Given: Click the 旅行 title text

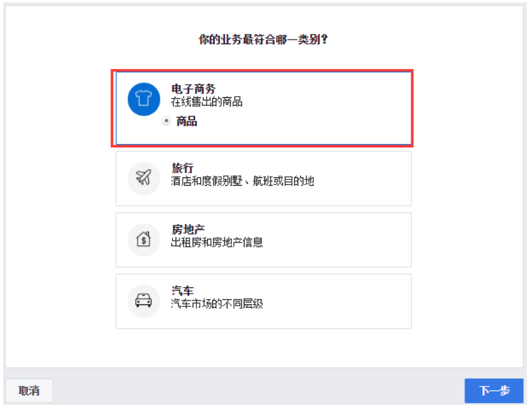Looking at the screenshot, I should 183,168.
